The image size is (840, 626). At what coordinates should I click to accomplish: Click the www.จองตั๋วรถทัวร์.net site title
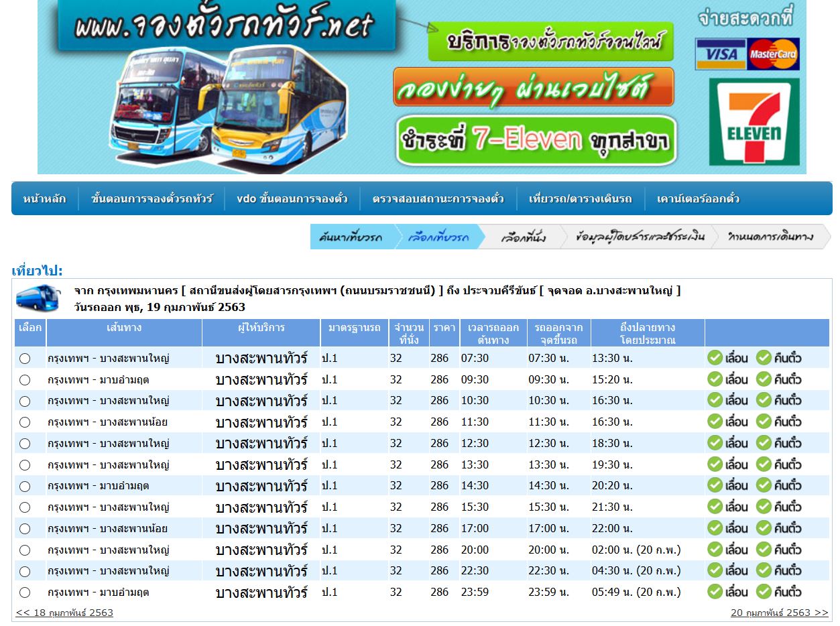223,25
